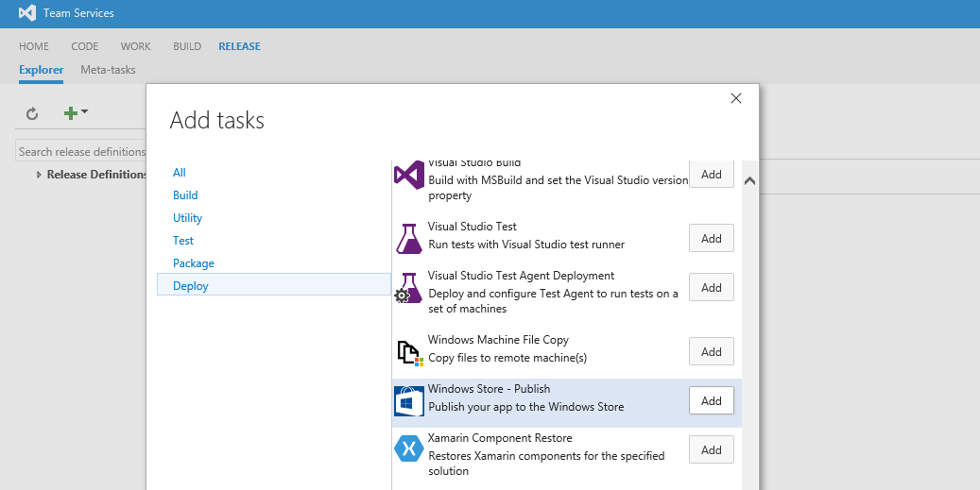This screenshot has height=490, width=980.
Task: Click the 'Xamarin Component Restore' title
Action: click(500, 438)
